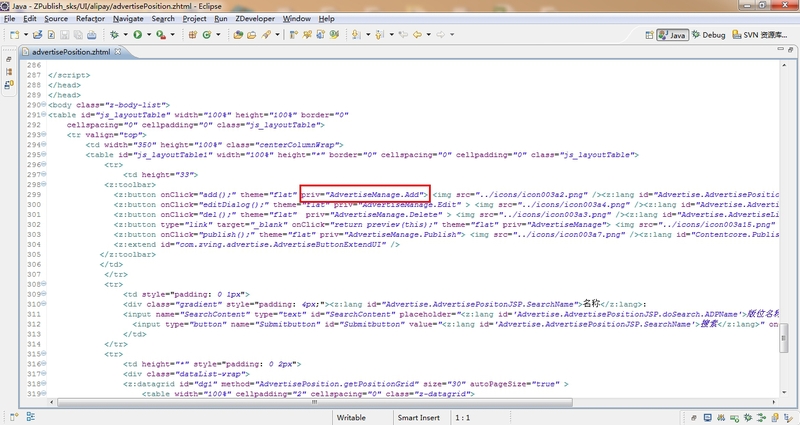This screenshot has height=425, width=800.
Task: Click the Run (green play) toolbar icon
Action: pos(137,35)
